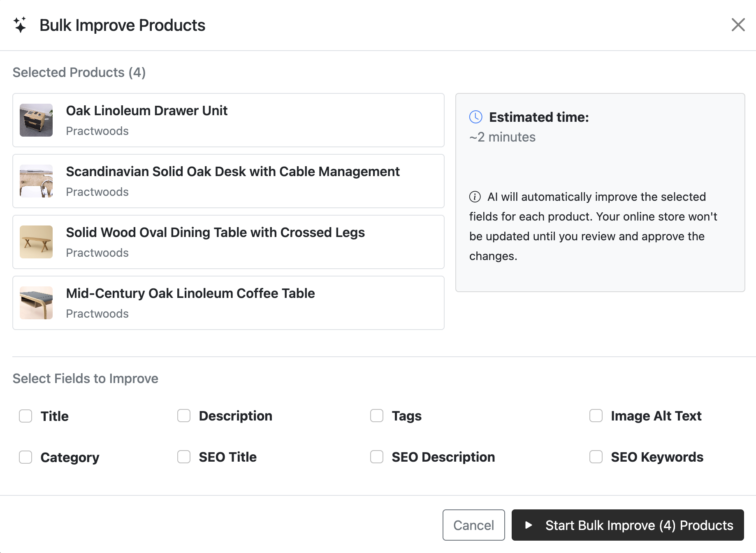756x553 pixels.
Task: Click the Oak Linoleum Drawer Unit title
Action: tap(146, 111)
